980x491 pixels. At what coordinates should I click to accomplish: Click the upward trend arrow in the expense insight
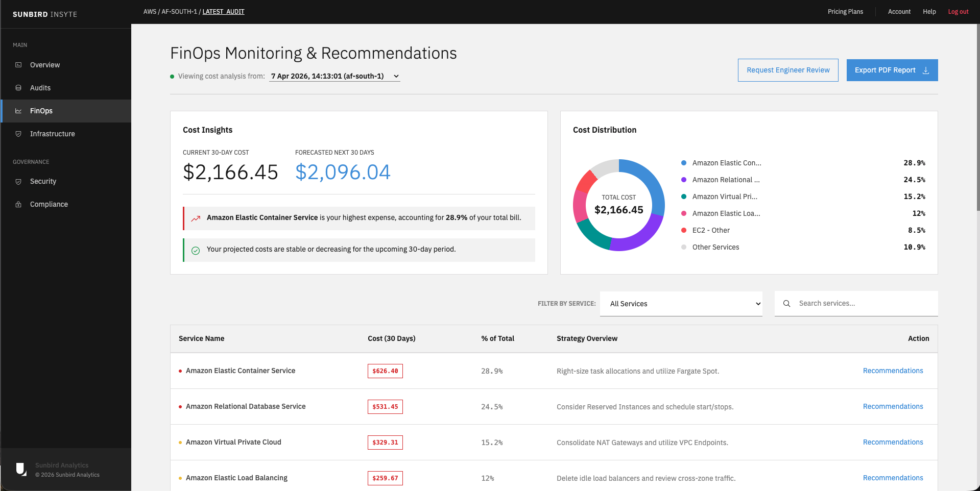pyautogui.click(x=195, y=218)
